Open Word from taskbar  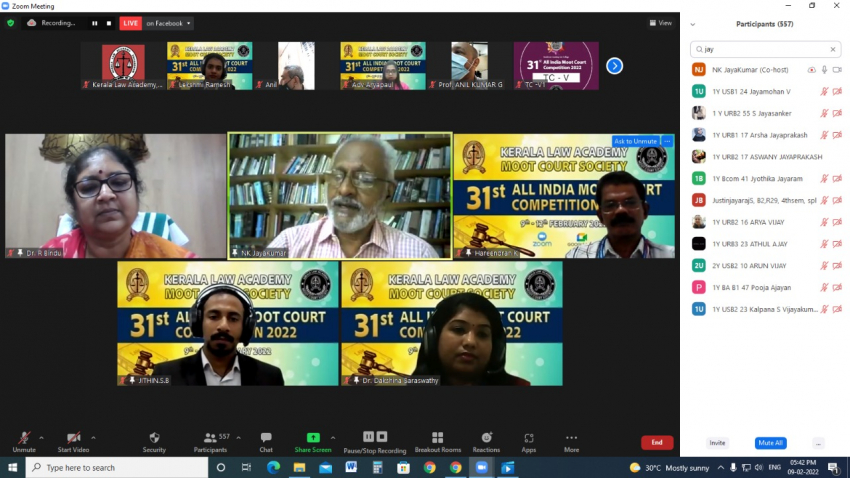[x=351, y=467]
